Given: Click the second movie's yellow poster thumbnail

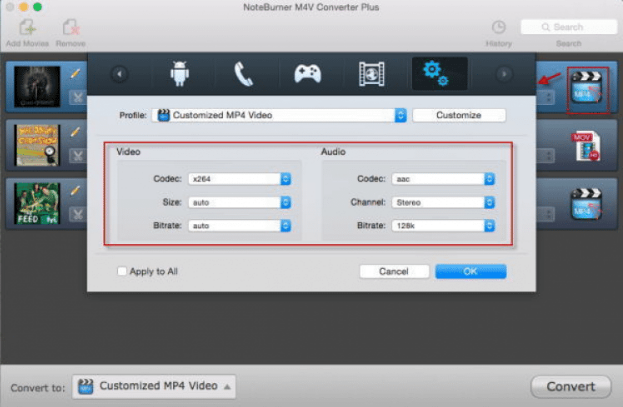Looking at the screenshot, I should tap(37, 145).
